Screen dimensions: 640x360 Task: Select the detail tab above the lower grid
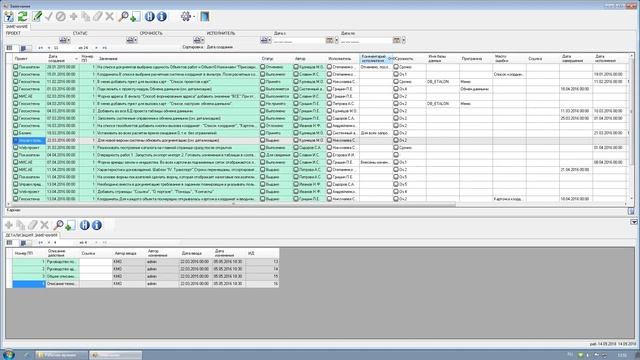coord(31,236)
